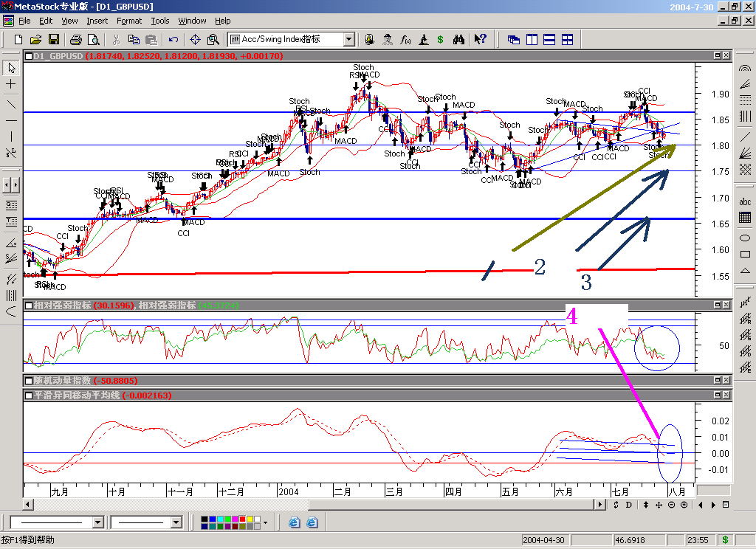This screenshot has height=549, width=756.
Task: Click the zoom in plus button
Action: tap(684, 505)
